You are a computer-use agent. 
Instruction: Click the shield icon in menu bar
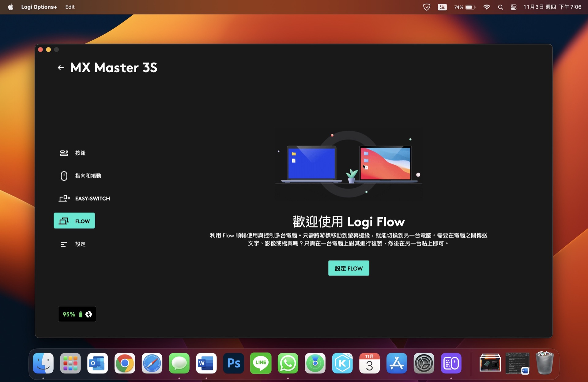(427, 7)
